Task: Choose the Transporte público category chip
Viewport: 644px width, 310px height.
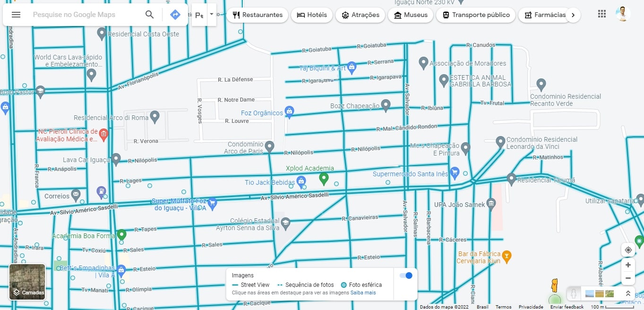Action: [475, 15]
